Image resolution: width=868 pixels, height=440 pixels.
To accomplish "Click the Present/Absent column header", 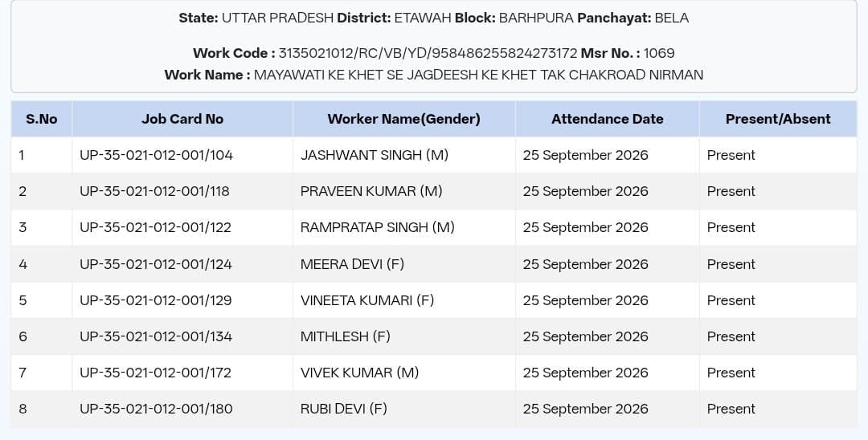I will pos(778,119).
